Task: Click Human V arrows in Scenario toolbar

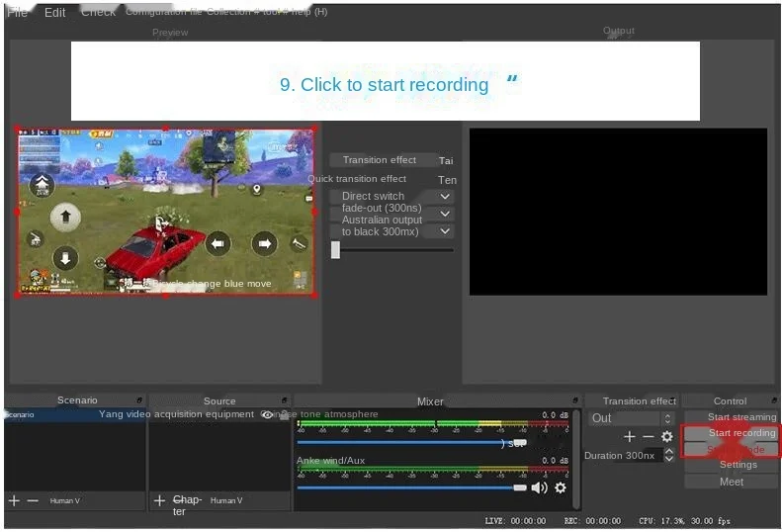Action: click(65, 500)
